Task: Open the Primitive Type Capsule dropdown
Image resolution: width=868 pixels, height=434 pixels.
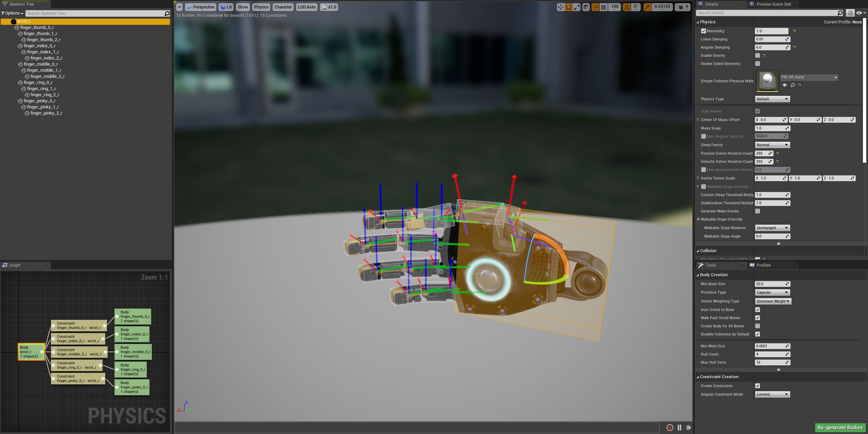Action: click(x=772, y=292)
